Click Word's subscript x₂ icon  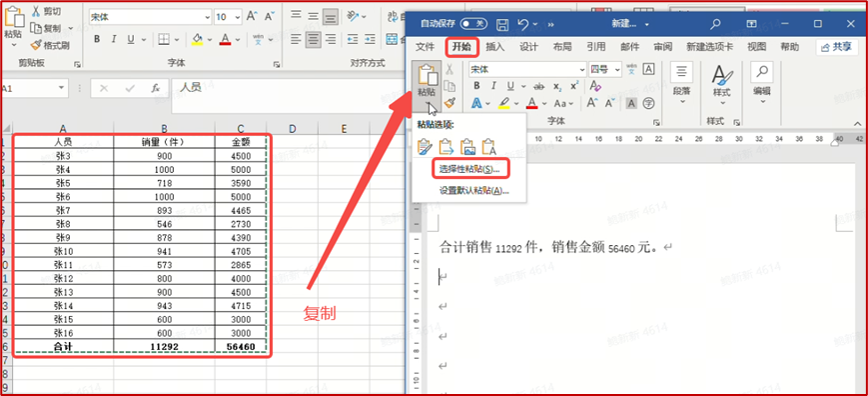(558, 86)
